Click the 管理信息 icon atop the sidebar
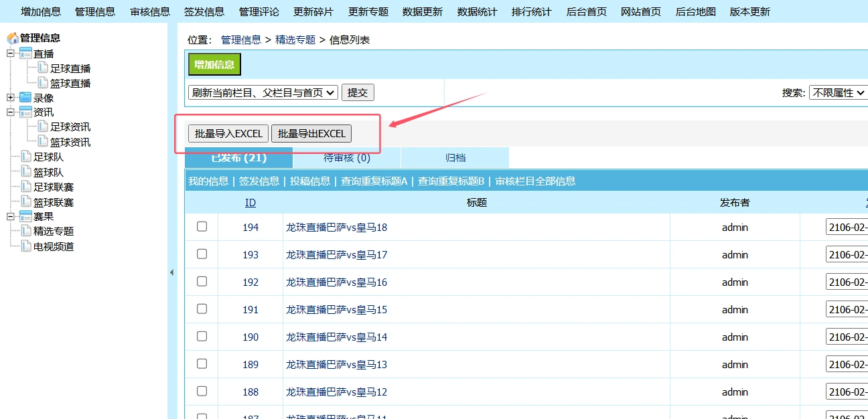The width and height of the screenshot is (868, 419). tap(11, 37)
